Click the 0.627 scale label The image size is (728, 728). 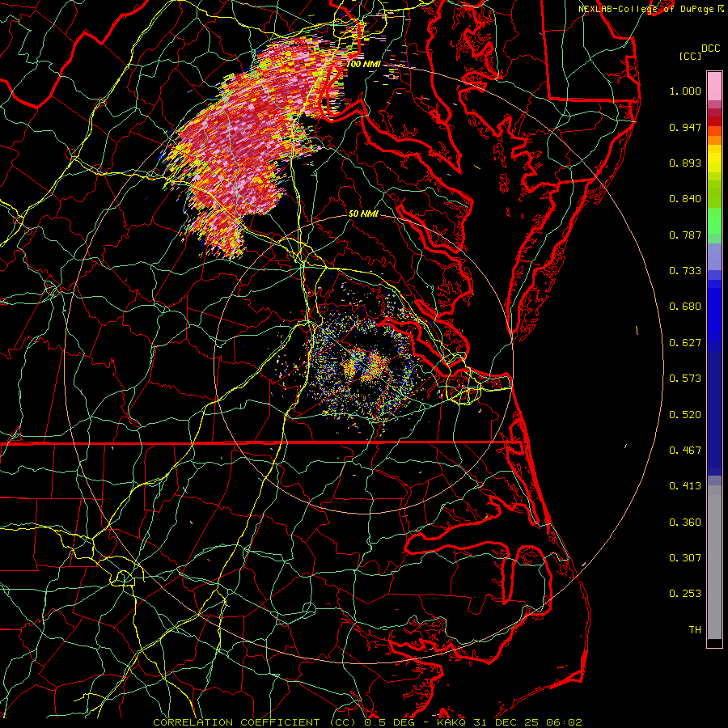pyautogui.click(x=685, y=343)
